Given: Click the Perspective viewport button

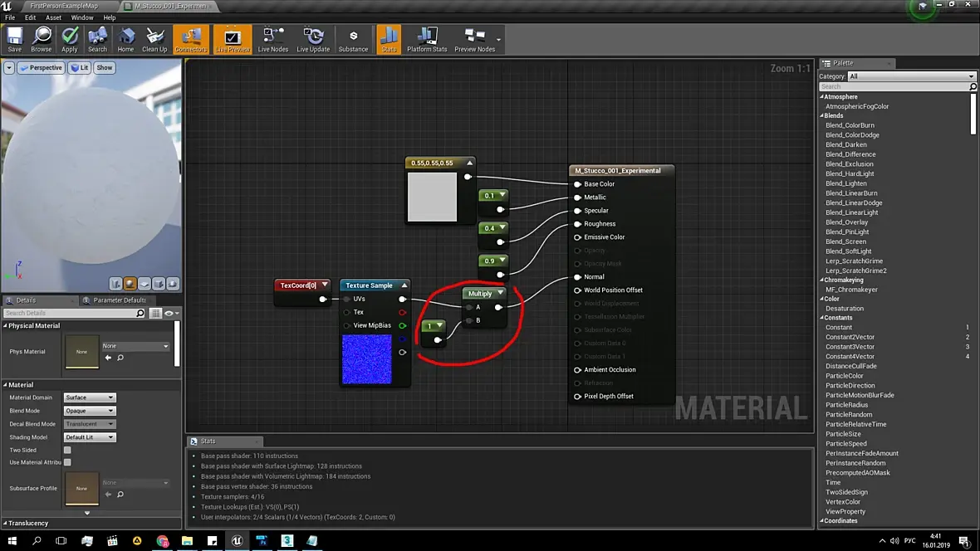Looking at the screenshot, I should pos(42,67).
